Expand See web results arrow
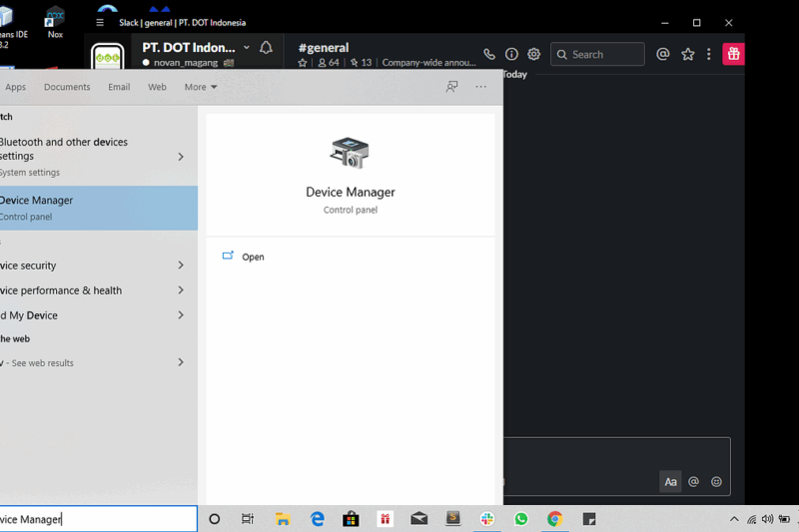 point(181,362)
